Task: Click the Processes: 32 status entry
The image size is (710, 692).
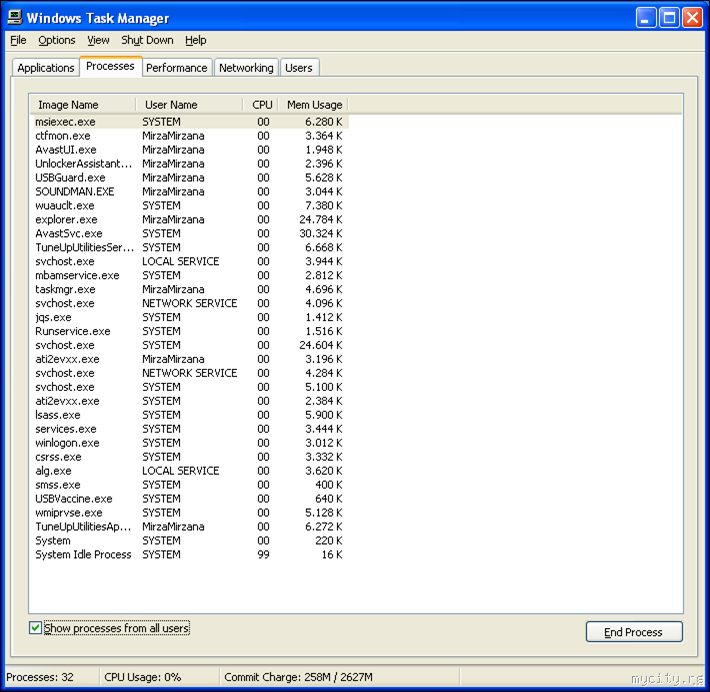Action: coord(40,677)
